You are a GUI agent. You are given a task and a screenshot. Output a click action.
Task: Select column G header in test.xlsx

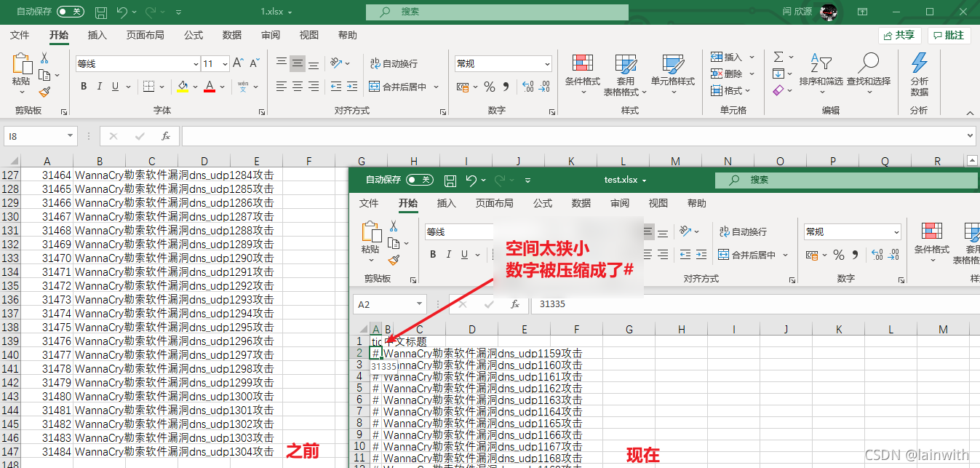(x=629, y=330)
